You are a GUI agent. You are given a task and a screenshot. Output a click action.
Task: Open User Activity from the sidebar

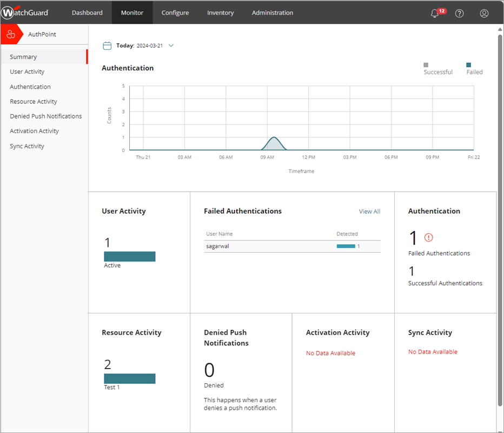pos(27,71)
